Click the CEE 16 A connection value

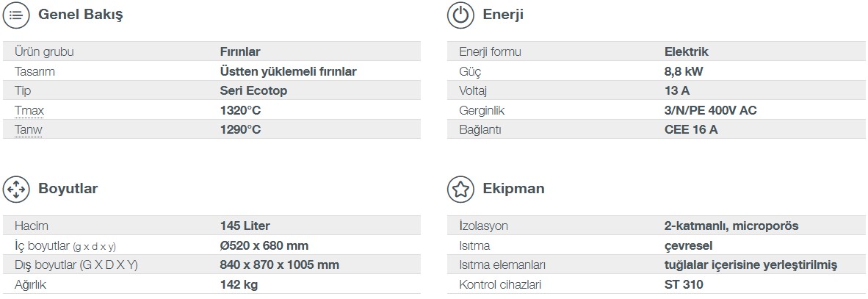coord(691,130)
